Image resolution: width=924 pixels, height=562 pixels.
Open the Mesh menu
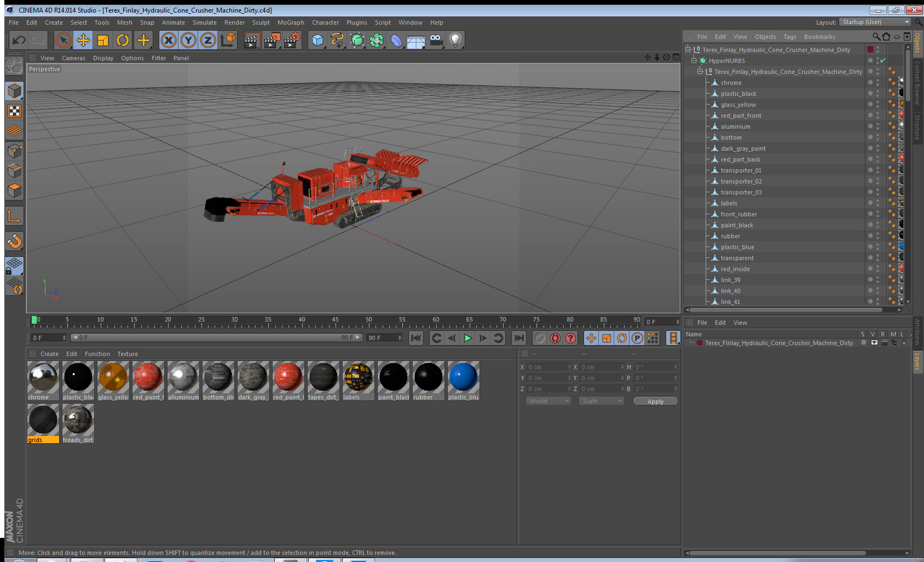point(125,22)
